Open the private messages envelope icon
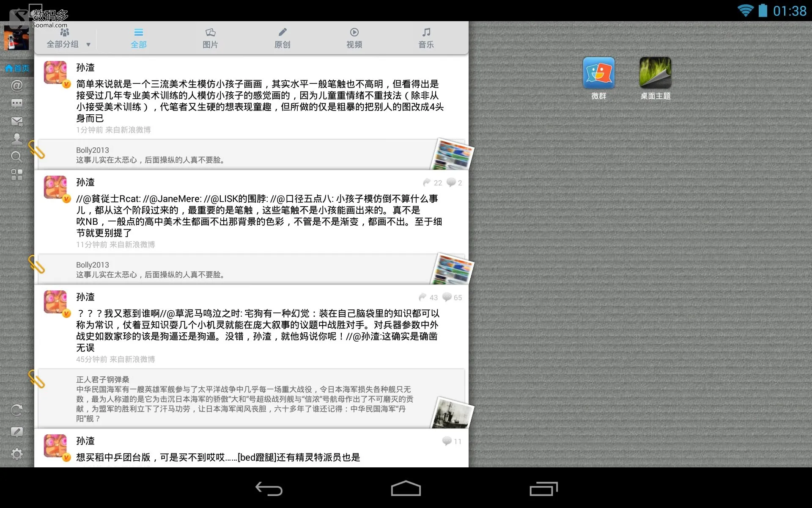The width and height of the screenshot is (812, 508). click(x=17, y=121)
